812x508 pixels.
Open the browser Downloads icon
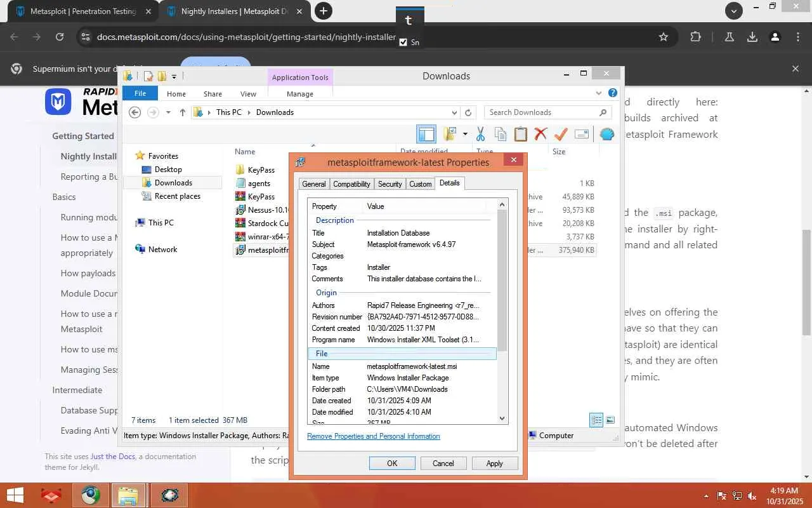tap(752, 37)
